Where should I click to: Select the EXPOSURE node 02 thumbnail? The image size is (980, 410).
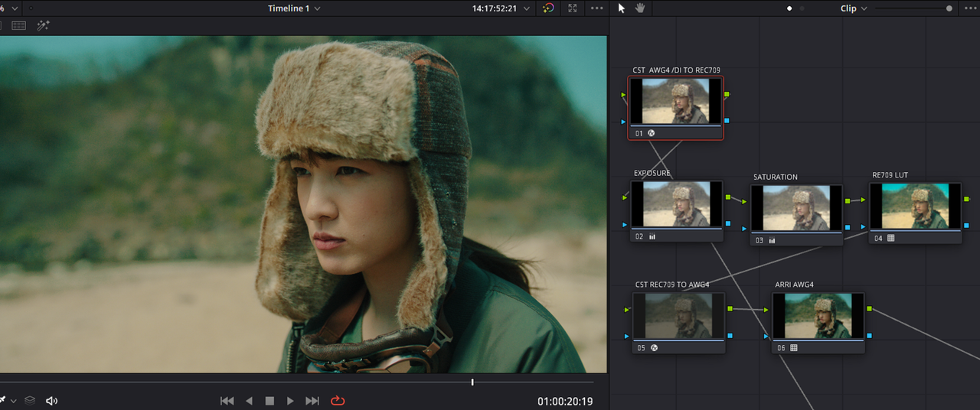[677, 205]
